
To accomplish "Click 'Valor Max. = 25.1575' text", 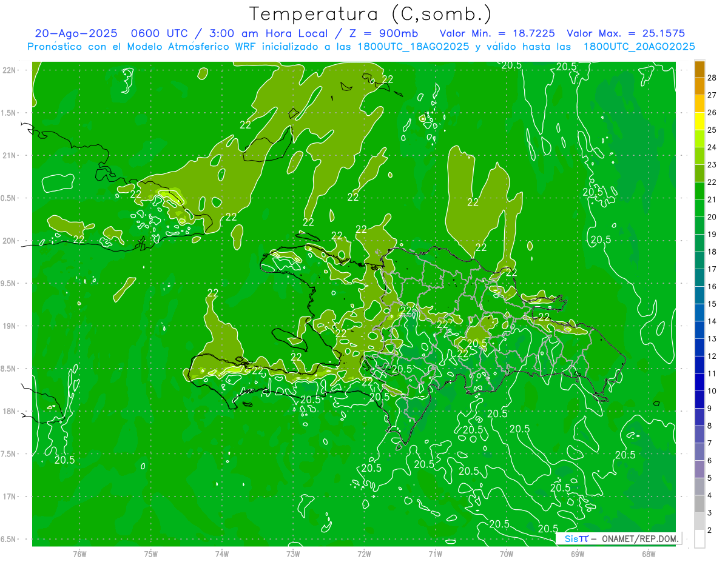I will tap(625, 33).
